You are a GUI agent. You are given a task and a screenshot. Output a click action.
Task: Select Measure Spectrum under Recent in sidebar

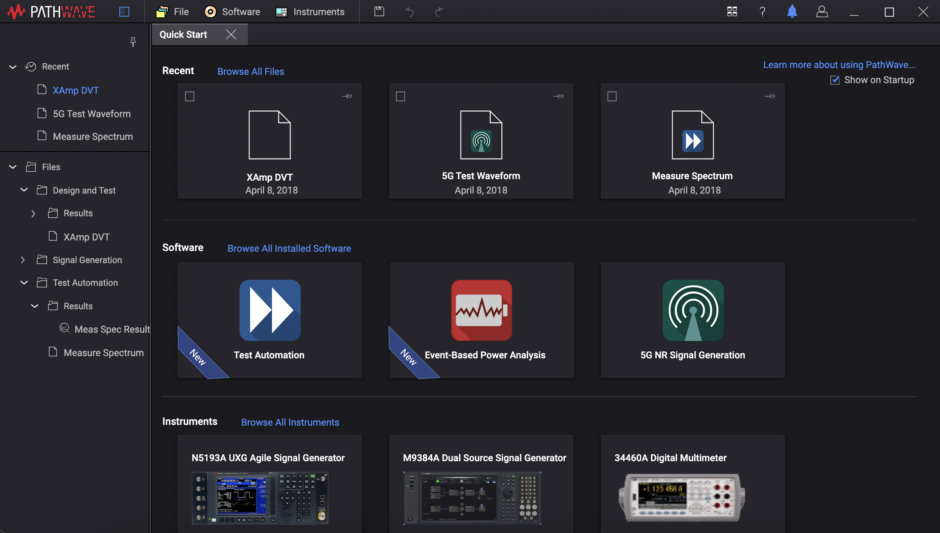point(93,136)
